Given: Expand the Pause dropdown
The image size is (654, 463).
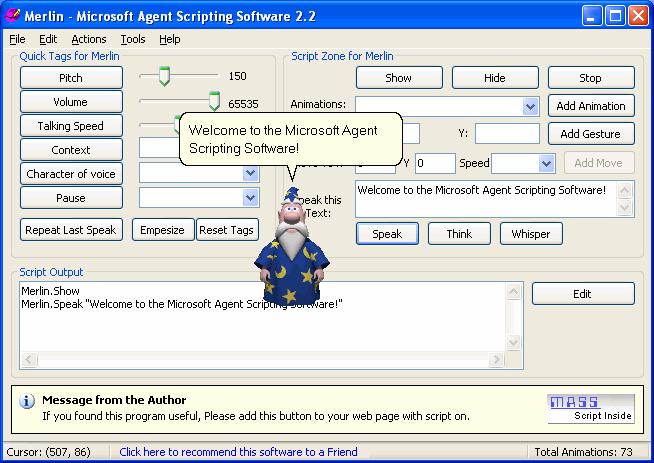Looking at the screenshot, I should pos(251,198).
